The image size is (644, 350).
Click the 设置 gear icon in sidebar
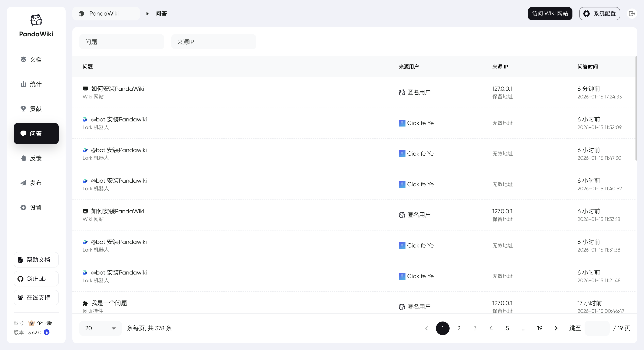pos(23,208)
